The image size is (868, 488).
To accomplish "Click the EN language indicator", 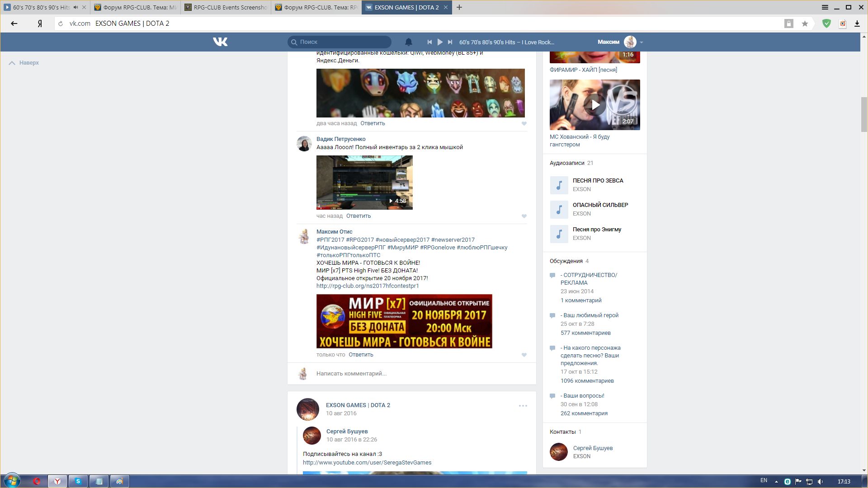I will pos(764,481).
